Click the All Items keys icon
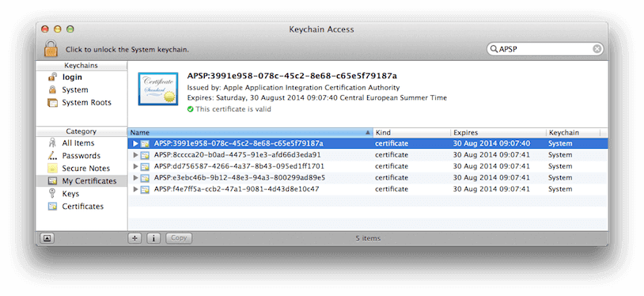The height and width of the screenshot is (296, 644). (52, 142)
